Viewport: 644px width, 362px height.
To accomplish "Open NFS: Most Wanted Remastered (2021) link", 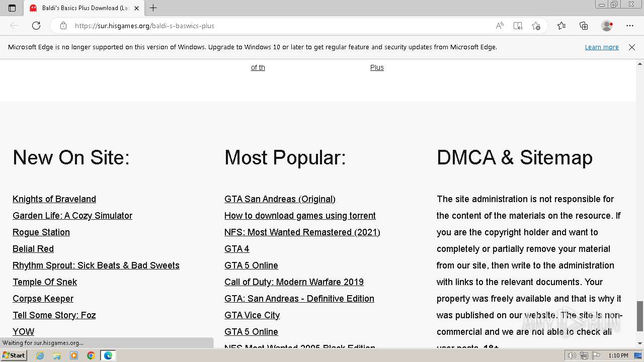I will pyautogui.click(x=302, y=232).
